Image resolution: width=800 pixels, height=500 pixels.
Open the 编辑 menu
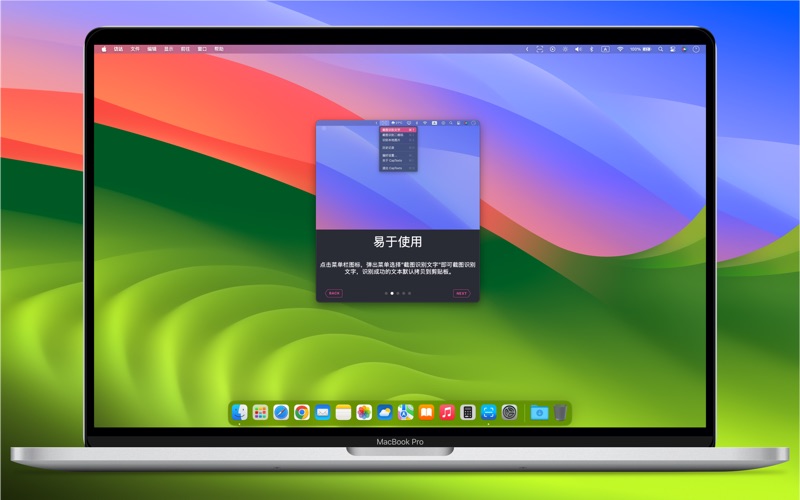pyautogui.click(x=152, y=49)
